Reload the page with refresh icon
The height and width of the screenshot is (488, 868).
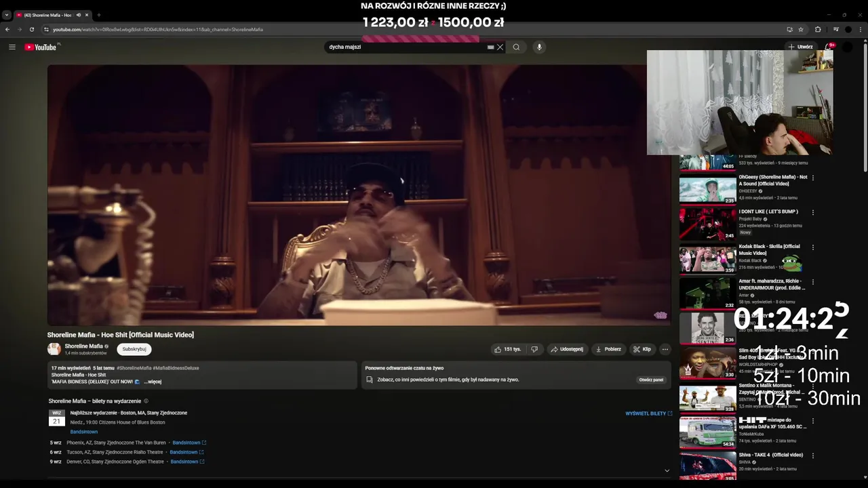(32, 29)
